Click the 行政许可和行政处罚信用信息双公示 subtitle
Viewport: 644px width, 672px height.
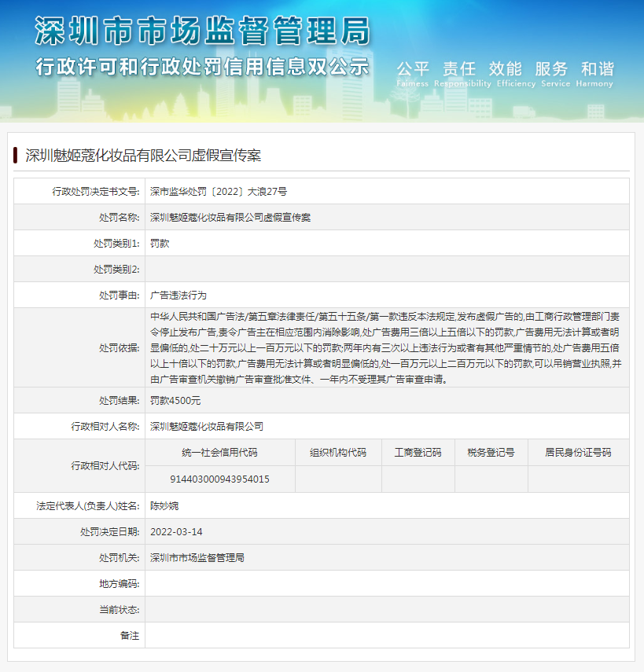click(x=202, y=67)
